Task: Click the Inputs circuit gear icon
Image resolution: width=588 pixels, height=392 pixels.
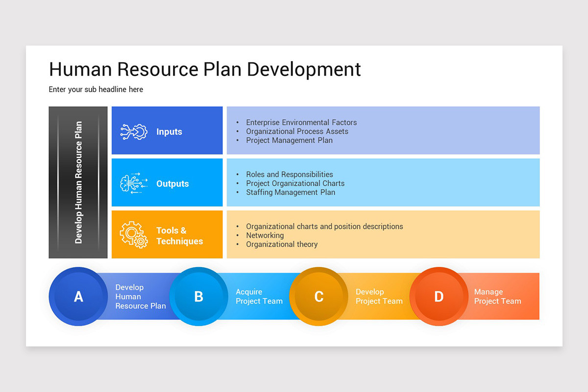Action: 134,131
